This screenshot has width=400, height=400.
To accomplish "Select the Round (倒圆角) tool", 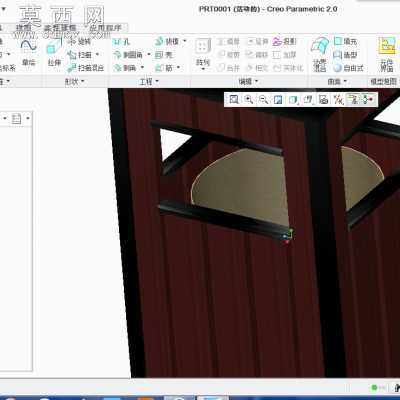I will point(129,55).
